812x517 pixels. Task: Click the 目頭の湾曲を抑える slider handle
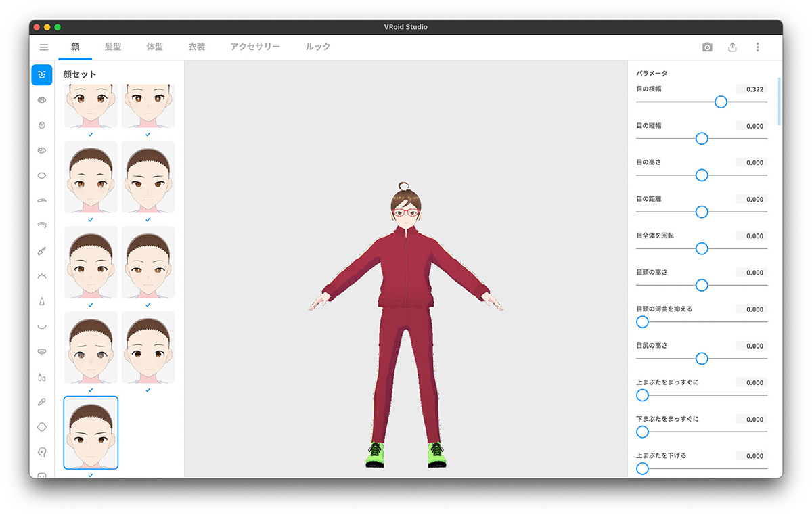[643, 322]
